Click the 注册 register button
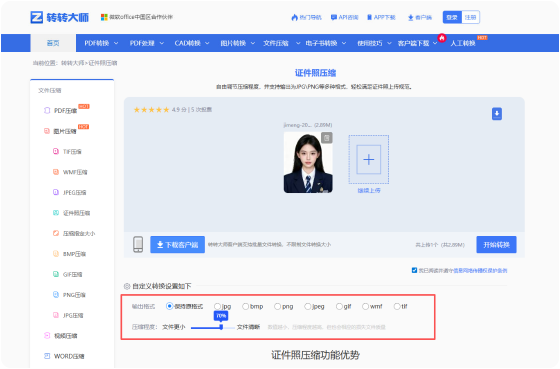The image size is (560, 369). [x=470, y=17]
